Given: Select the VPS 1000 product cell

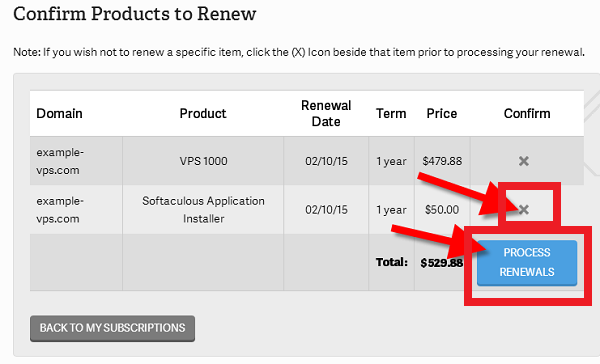Looking at the screenshot, I should pos(203,161).
